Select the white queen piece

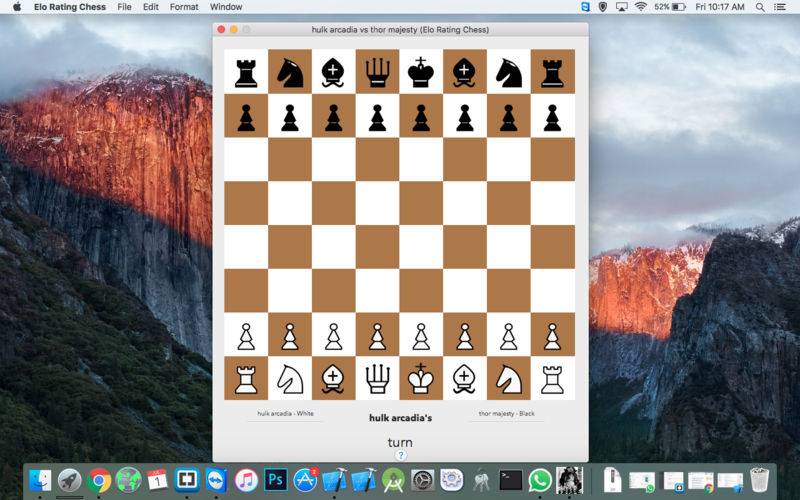378,379
